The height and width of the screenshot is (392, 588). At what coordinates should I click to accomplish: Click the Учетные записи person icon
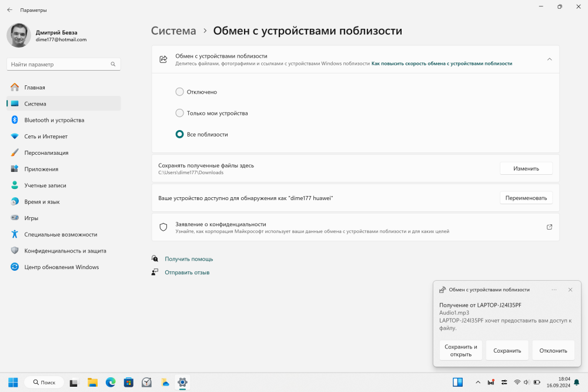[15, 185]
